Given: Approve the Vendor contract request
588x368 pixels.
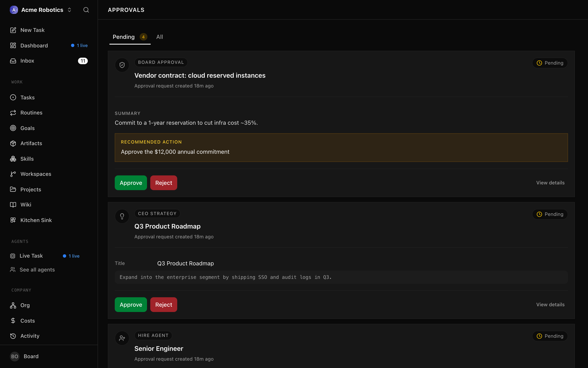Looking at the screenshot, I should point(131,183).
